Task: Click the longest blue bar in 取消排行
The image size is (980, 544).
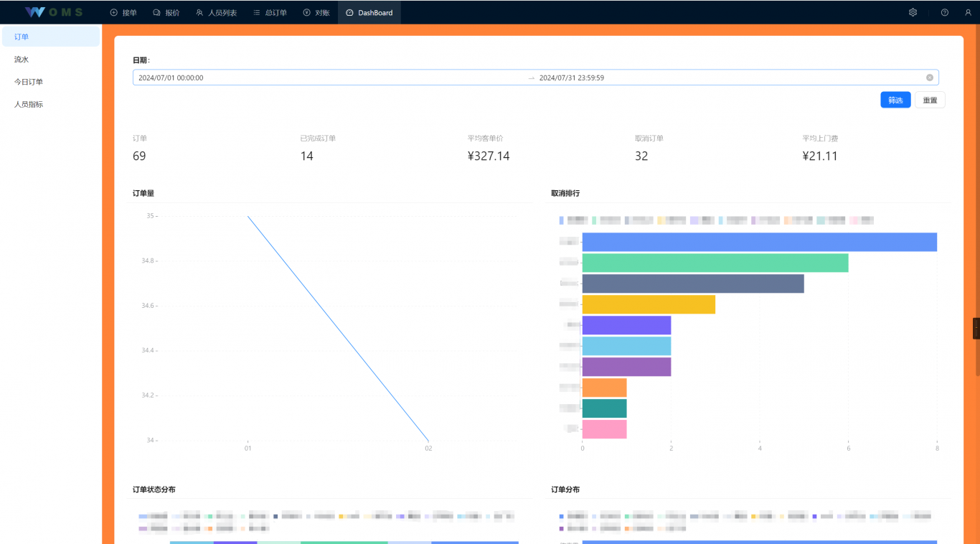Action: click(x=760, y=242)
